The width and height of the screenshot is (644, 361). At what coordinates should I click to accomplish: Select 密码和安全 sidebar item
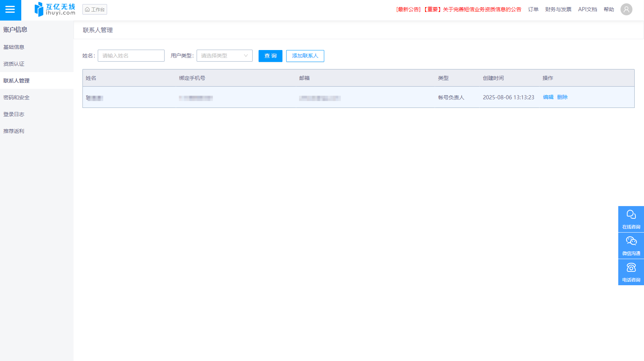[16, 97]
